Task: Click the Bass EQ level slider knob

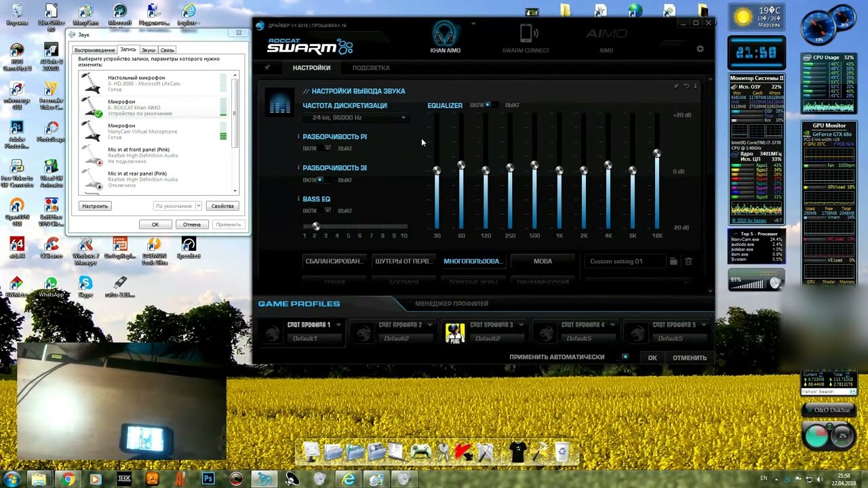Action: 316,226
